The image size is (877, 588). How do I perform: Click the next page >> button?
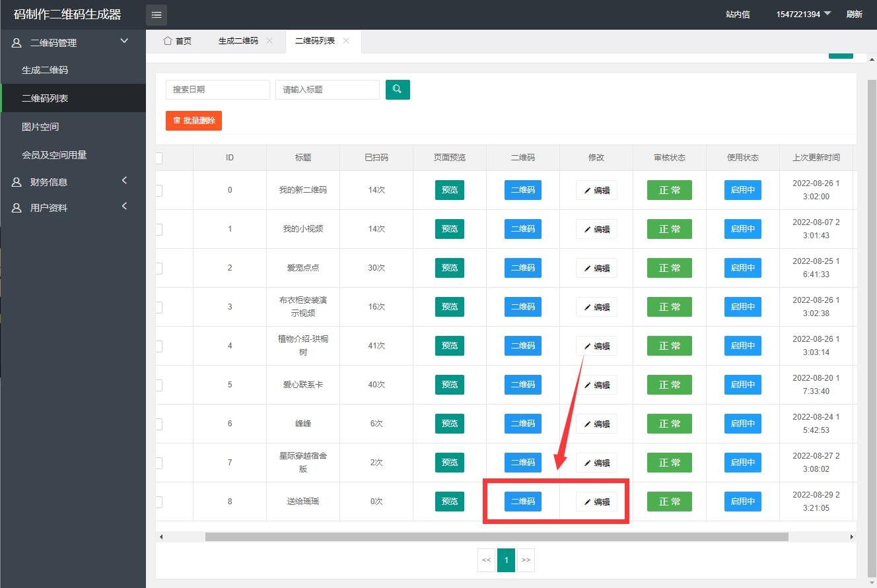pyautogui.click(x=526, y=560)
